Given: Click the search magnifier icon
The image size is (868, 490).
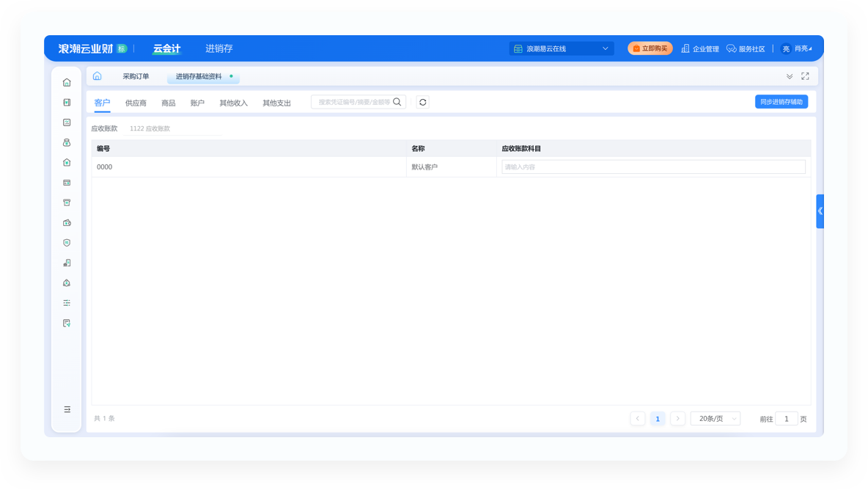Looking at the screenshot, I should 397,102.
